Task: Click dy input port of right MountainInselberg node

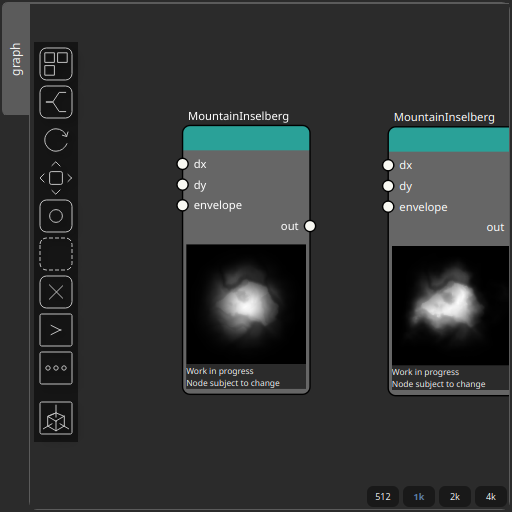Action: click(388, 186)
